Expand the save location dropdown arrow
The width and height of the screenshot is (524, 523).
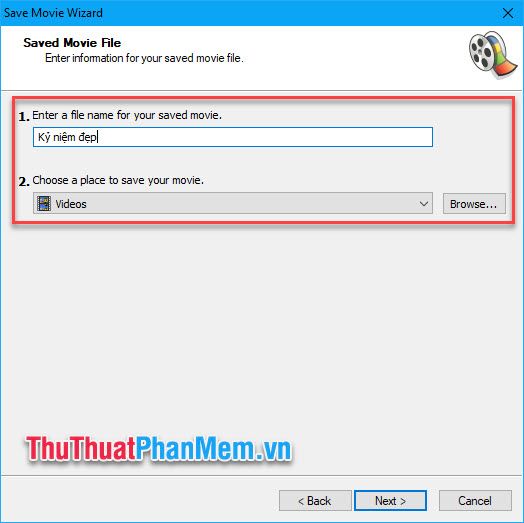(x=424, y=204)
